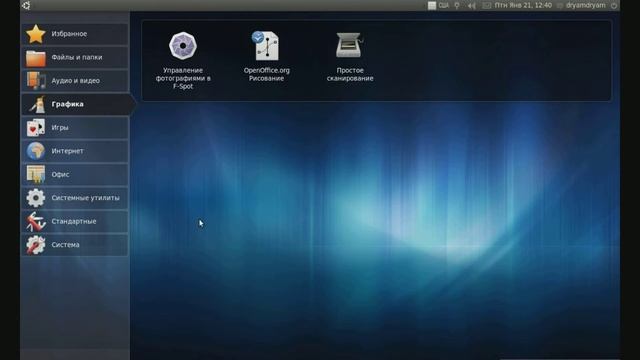Image resolution: width=640 pixels, height=360 pixels.
Task: Open the Офис category
Action: point(75,174)
